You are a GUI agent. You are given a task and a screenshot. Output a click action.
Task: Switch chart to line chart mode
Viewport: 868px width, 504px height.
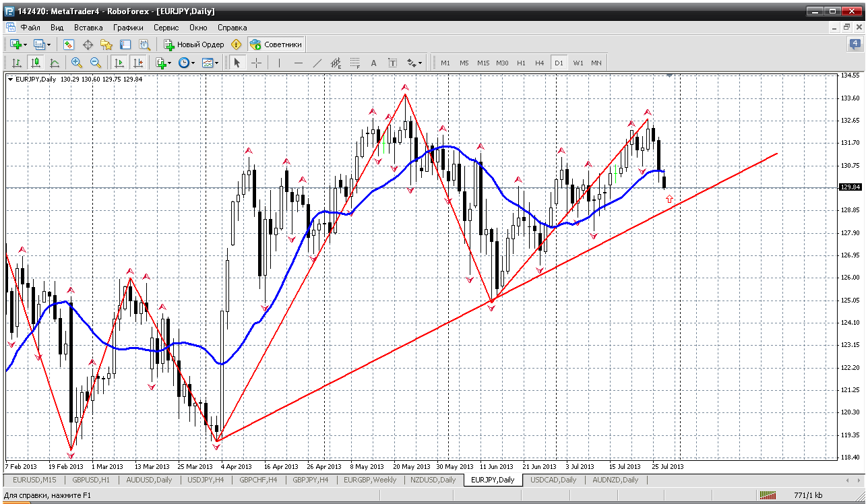(x=55, y=63)
